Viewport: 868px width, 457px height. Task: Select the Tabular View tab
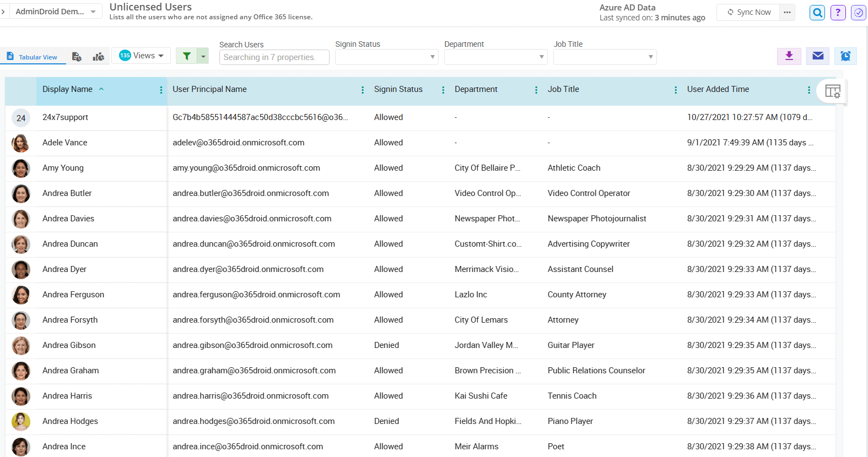pyautogui.click(x=32, y=57)
